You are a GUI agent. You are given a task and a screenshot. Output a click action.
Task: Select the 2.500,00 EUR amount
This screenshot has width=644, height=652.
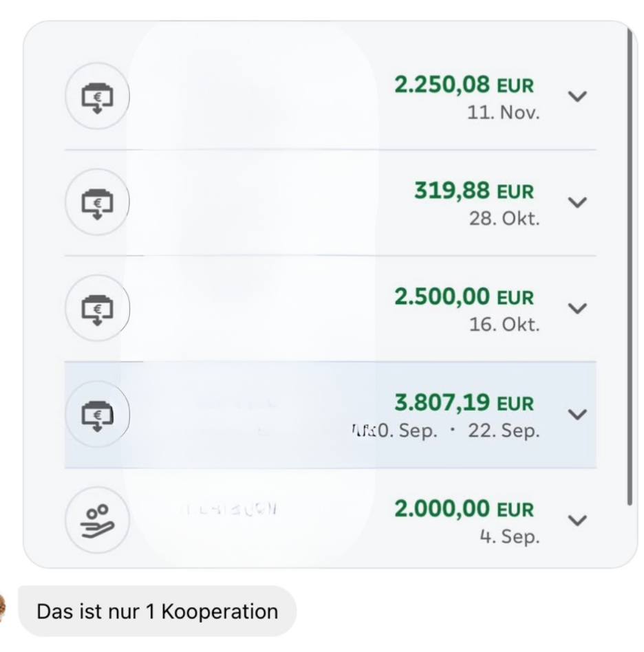464,297
